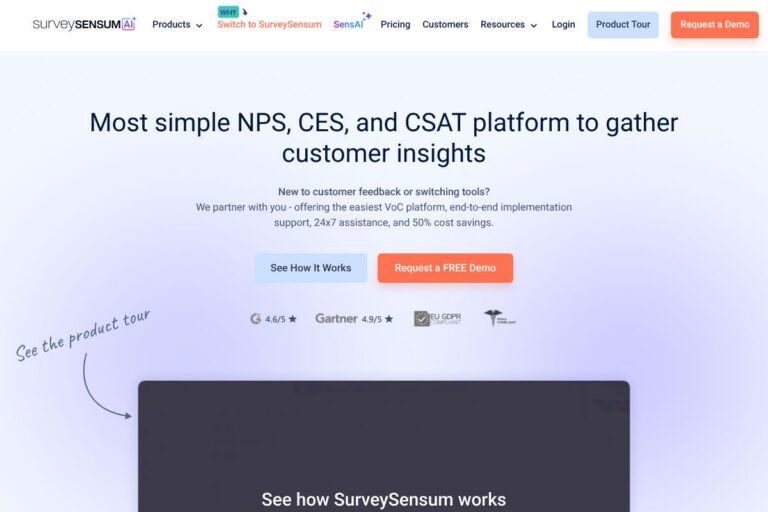This screenshot has width=768, height=512.
Task: Open the Customers menu item
Action: coord(445,24)
